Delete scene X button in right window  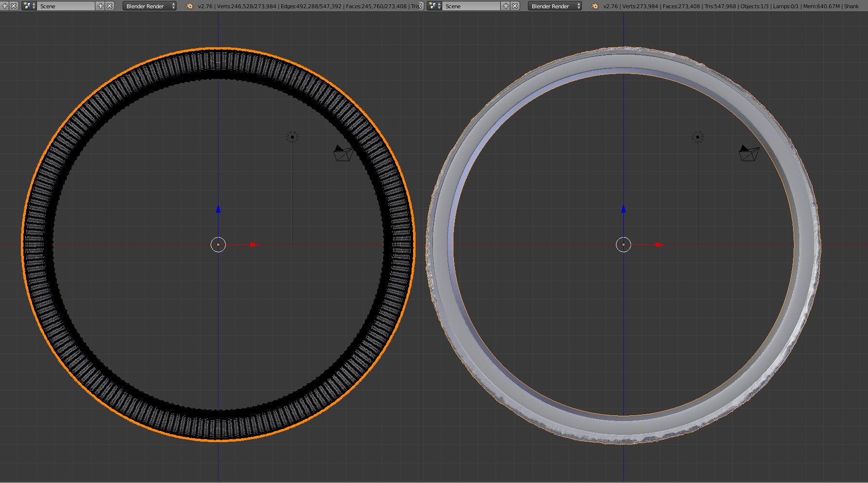(515, 6)
